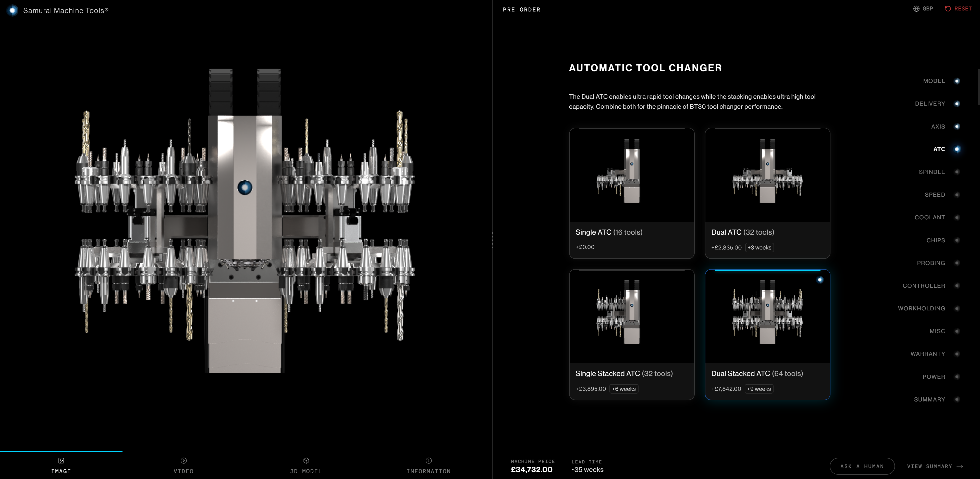This screenshot has width=980, height=479.
Task: Select Single ATC (16 tools) option
Action: click(632, 194)
